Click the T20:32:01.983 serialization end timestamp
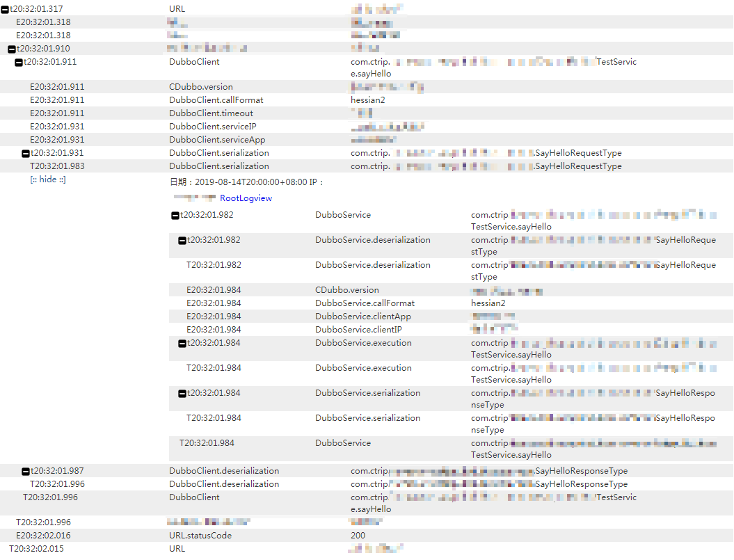Screen dimensions: 734x560 point(57,166)
